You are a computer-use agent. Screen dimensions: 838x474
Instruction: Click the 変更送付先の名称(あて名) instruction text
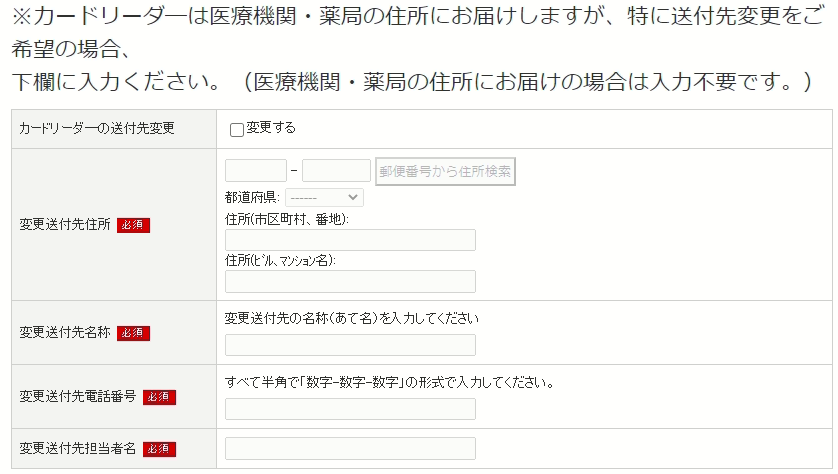(352, 319)
